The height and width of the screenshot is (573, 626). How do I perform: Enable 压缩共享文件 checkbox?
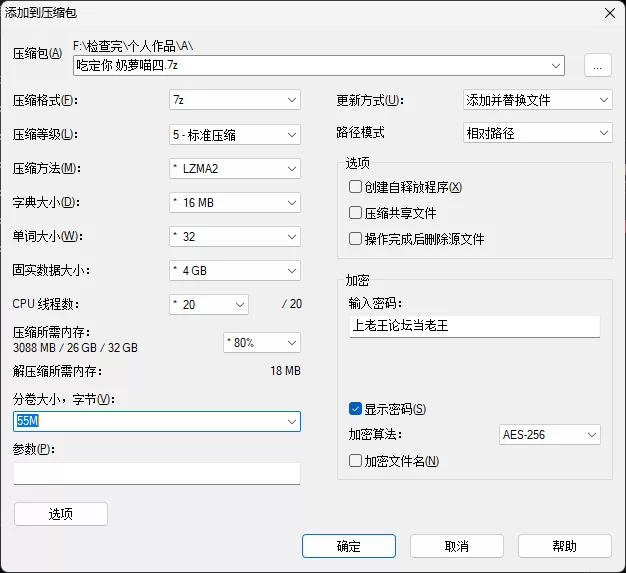(x=355, y=212)
